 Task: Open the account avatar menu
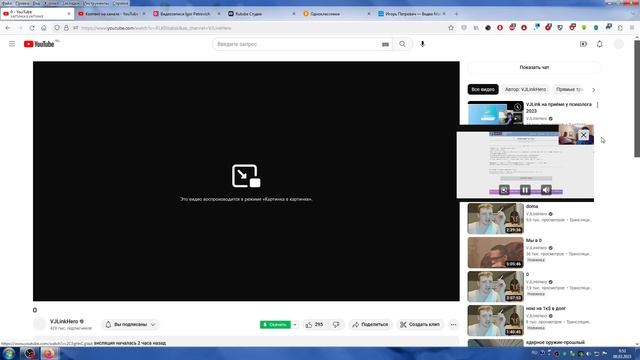tap(619, 44)
